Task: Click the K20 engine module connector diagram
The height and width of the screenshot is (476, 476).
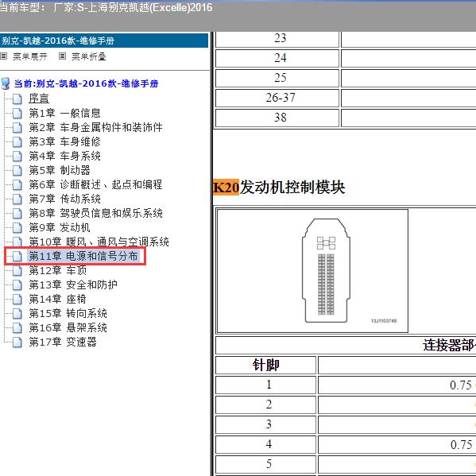Action: 312,271
